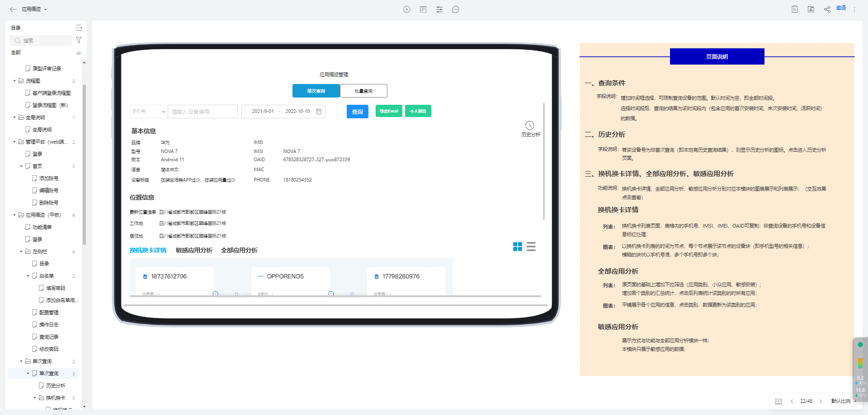Open the 历史分析 tree page
Viewport: 868px width, 415px height.
pyautogui.click(x=56, y=386)
